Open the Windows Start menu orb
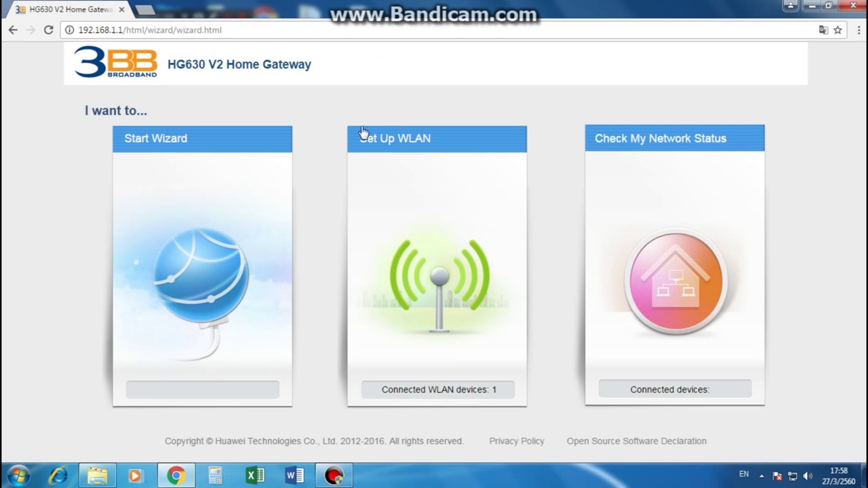This screenshot has height=488, width=868. coord(18,475)
